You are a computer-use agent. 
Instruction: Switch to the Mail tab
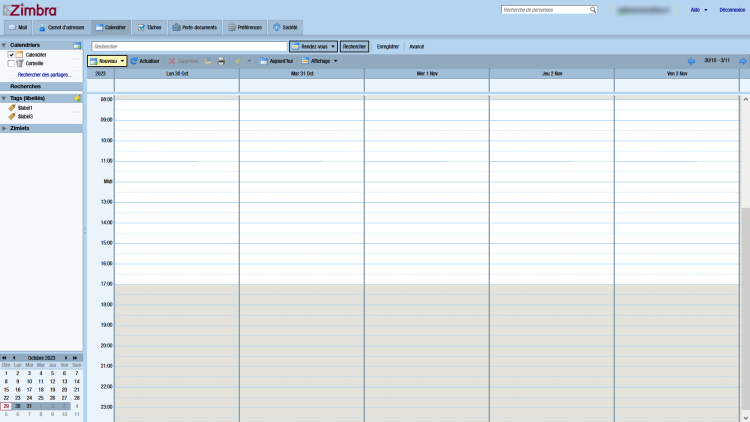[18, 27]
